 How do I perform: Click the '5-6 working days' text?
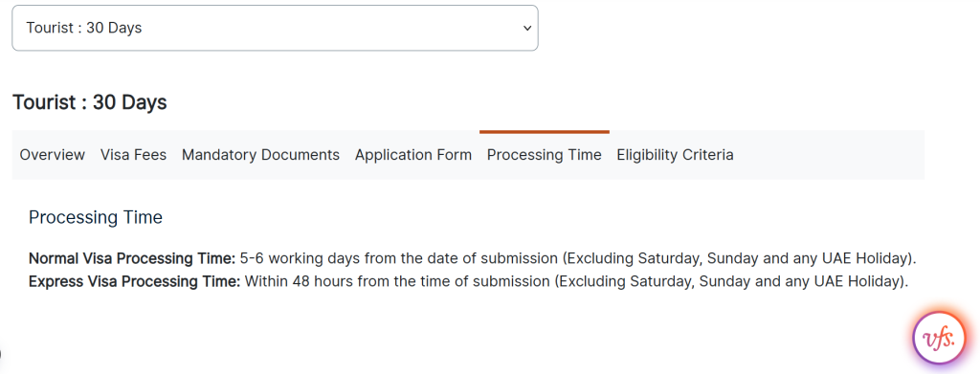click(295, 258)
